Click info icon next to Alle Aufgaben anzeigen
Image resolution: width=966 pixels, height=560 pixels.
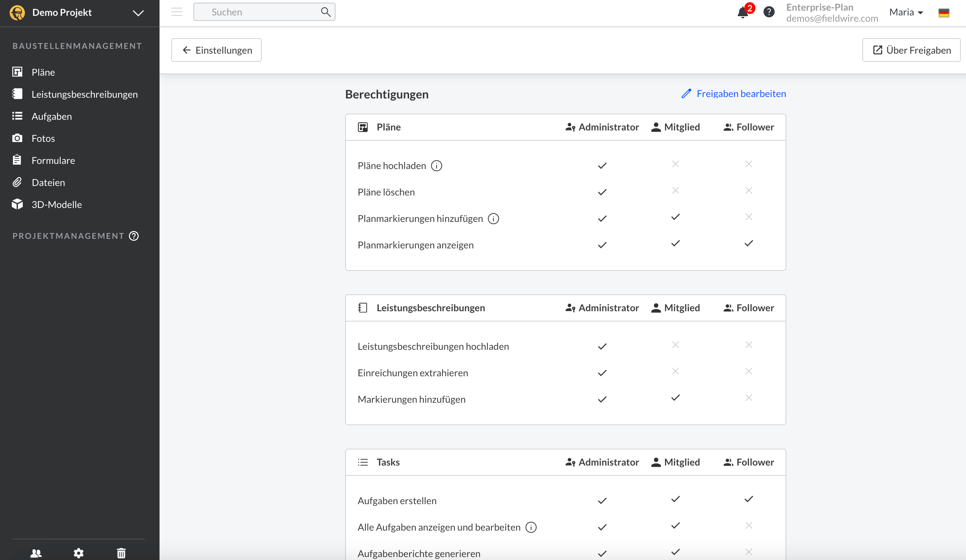point(531,527)
